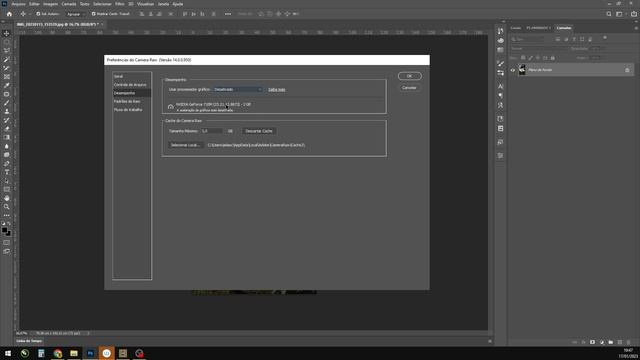Click the background color swatch
The height and width of the screenshot is (360, 640).
[8, 233]
